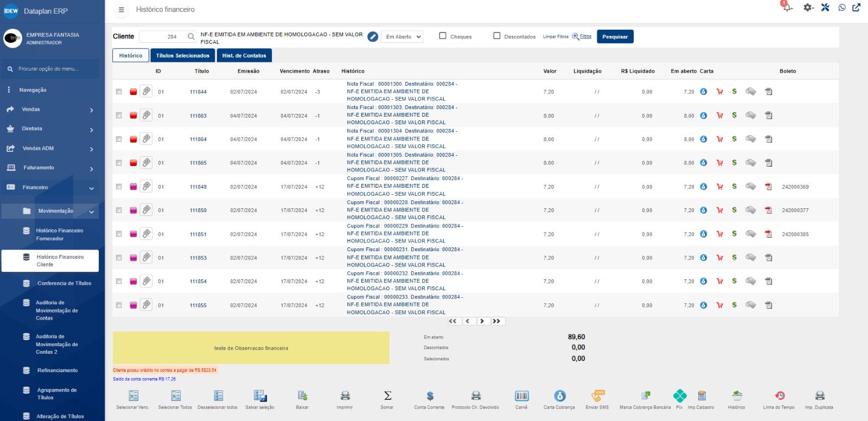Screen dimensions: 868x421
Task: Click the Enviar SMS icon
Action: (597, 396)
